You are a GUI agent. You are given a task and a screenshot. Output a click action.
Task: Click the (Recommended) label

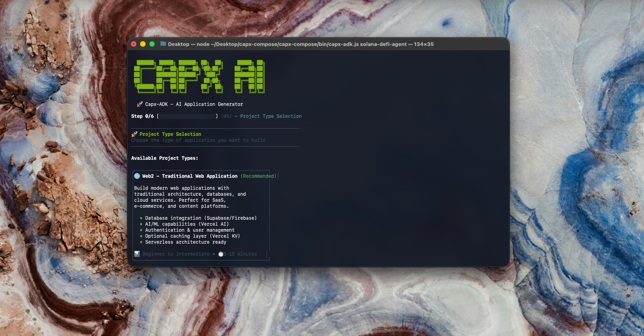point(259,176)
